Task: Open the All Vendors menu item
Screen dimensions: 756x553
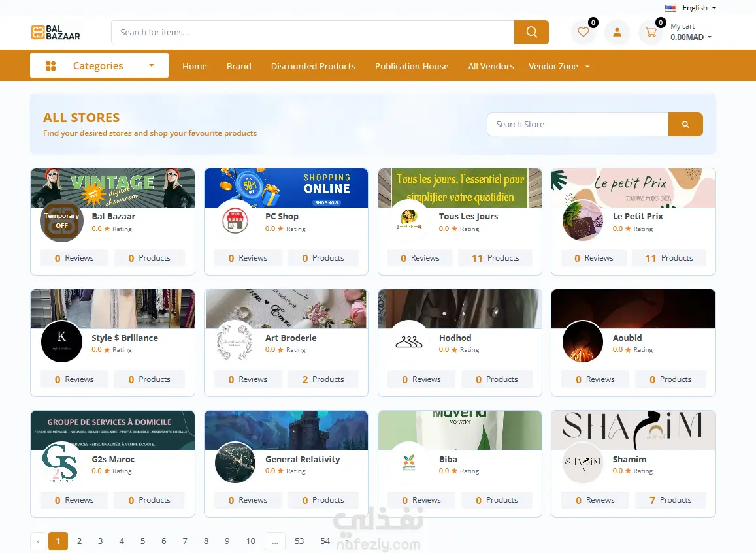Action: (491, 66)
